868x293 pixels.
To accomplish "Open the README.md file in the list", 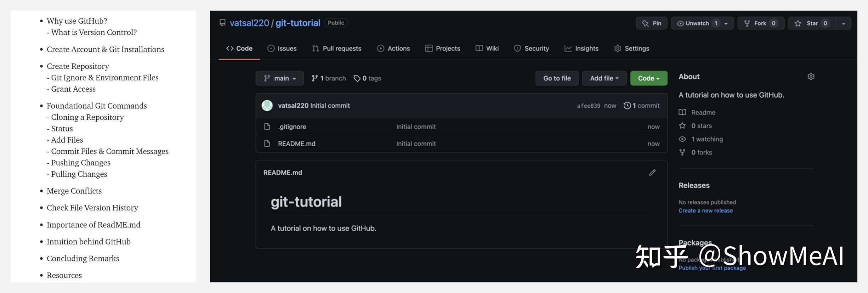I will pyautogui.click(x=296, y=143).
